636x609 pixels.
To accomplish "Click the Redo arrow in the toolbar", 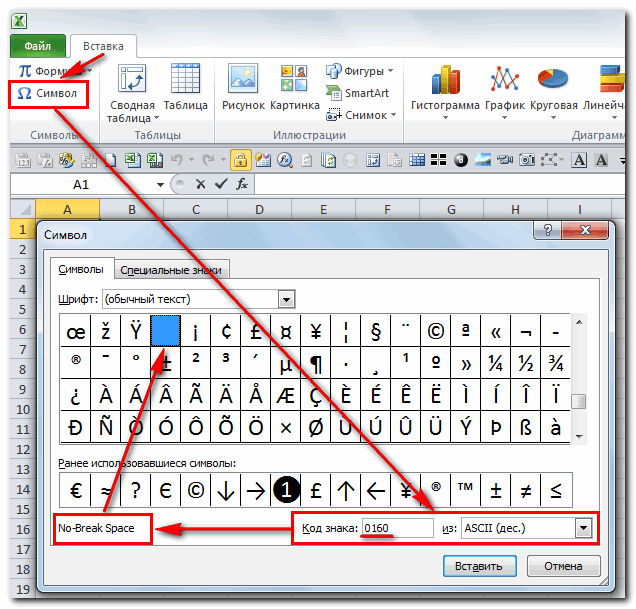I will point(208,159).
